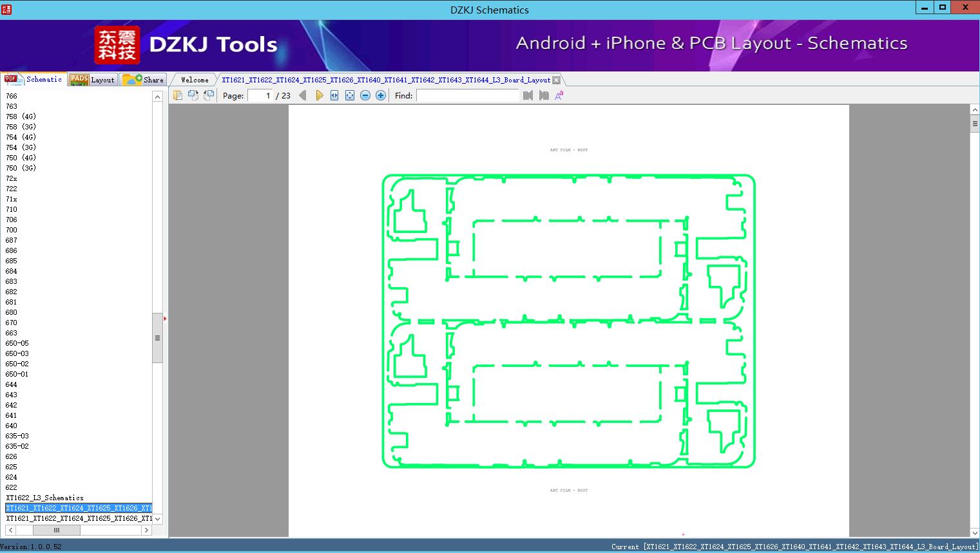This screenshot has width=980, height=553.
Task: Select model 754 (4G)
Action: pyautogui.click(x=21, y=137)
